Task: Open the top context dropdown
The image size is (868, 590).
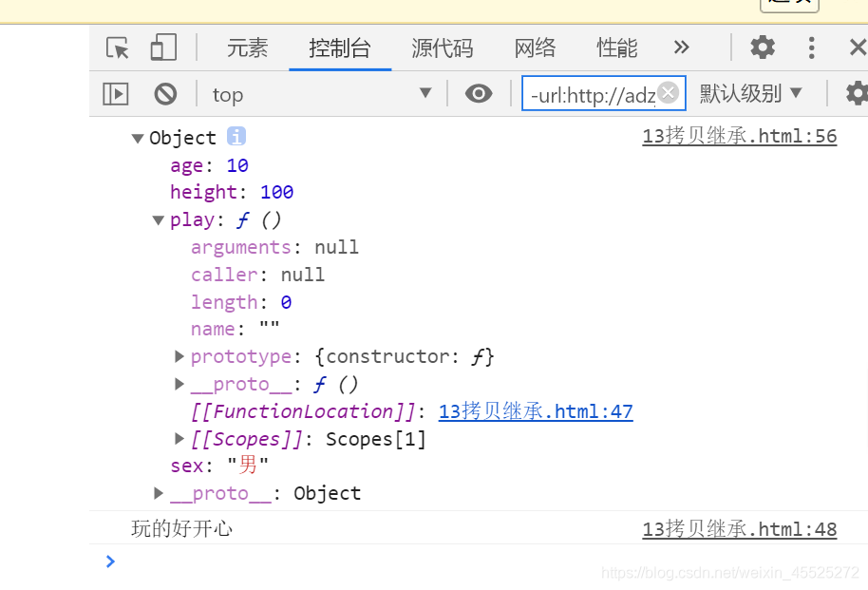Action: [x=321, y=93]
